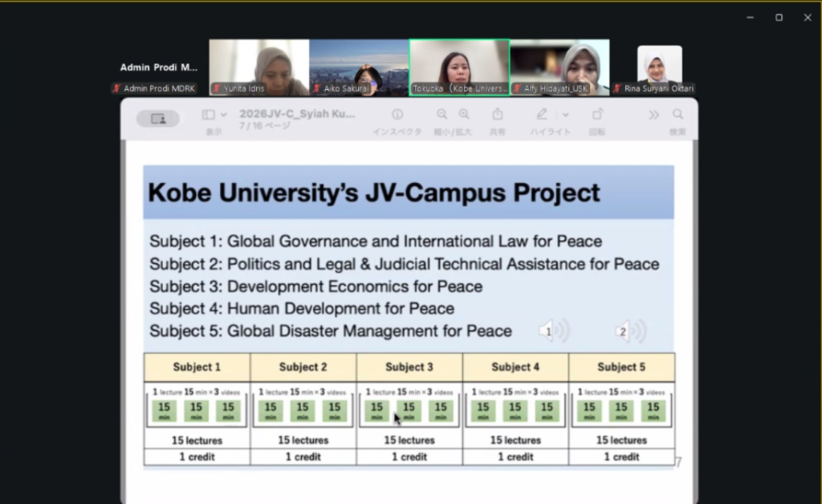This screenshot has height=504, width=822.
Task: Minimize the meeting window
Action: click(751, 18)
